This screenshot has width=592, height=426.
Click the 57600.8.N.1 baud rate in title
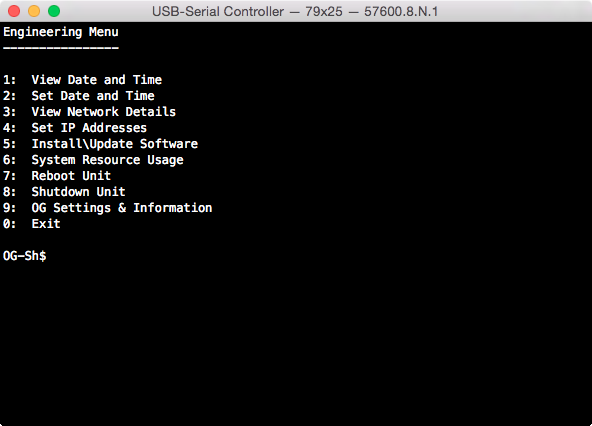tap(401, 12)
